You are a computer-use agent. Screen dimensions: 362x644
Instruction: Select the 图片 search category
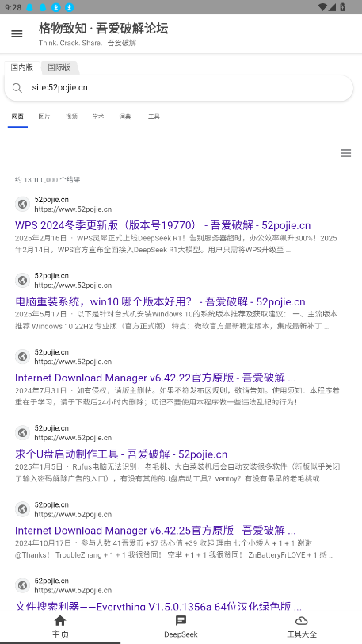[x=44, y=117]
